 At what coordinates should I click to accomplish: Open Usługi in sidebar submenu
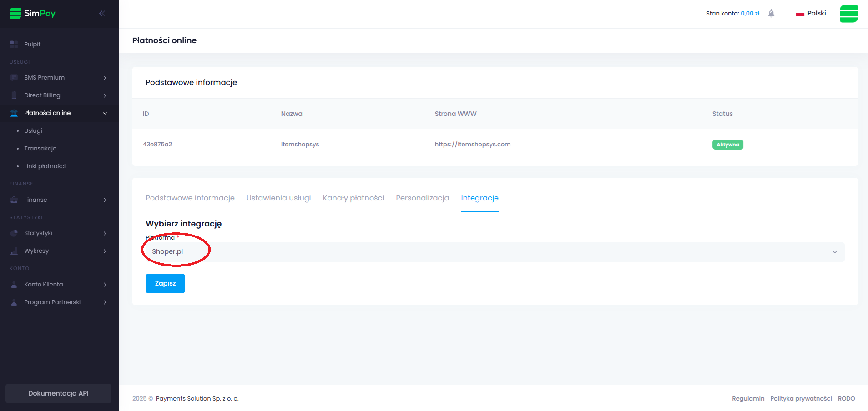[x=33, y=131]
